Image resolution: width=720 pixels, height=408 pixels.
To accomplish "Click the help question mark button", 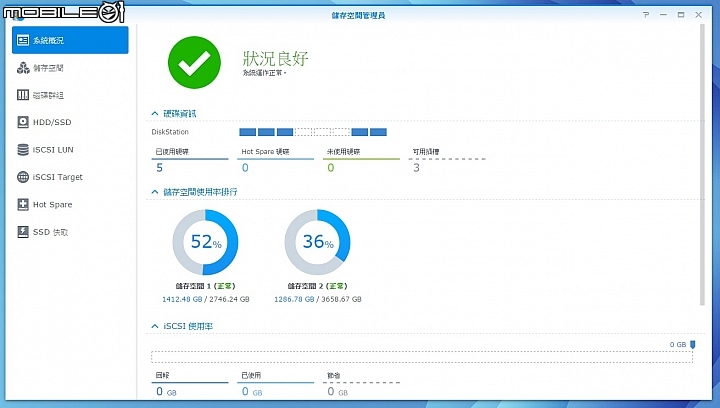I will point(646,15).
